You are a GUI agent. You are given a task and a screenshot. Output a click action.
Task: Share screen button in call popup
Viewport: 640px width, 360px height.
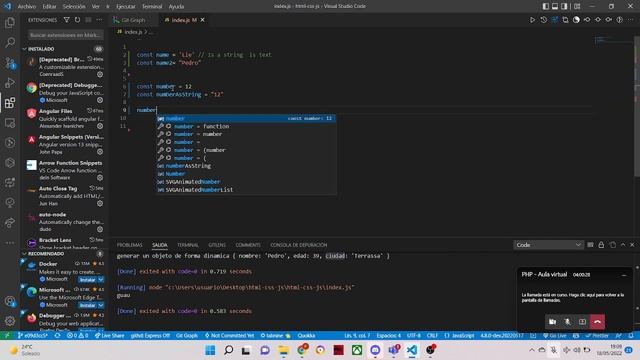tap(582, 322)
